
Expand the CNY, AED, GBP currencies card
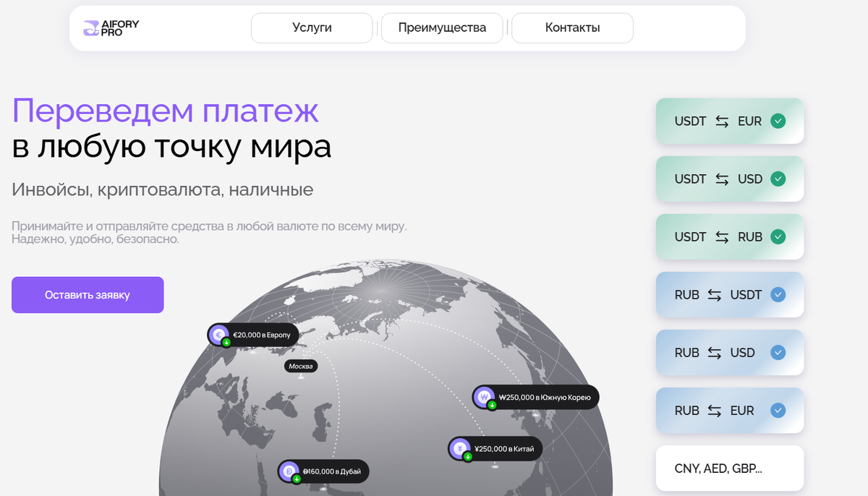pos(729,468)
